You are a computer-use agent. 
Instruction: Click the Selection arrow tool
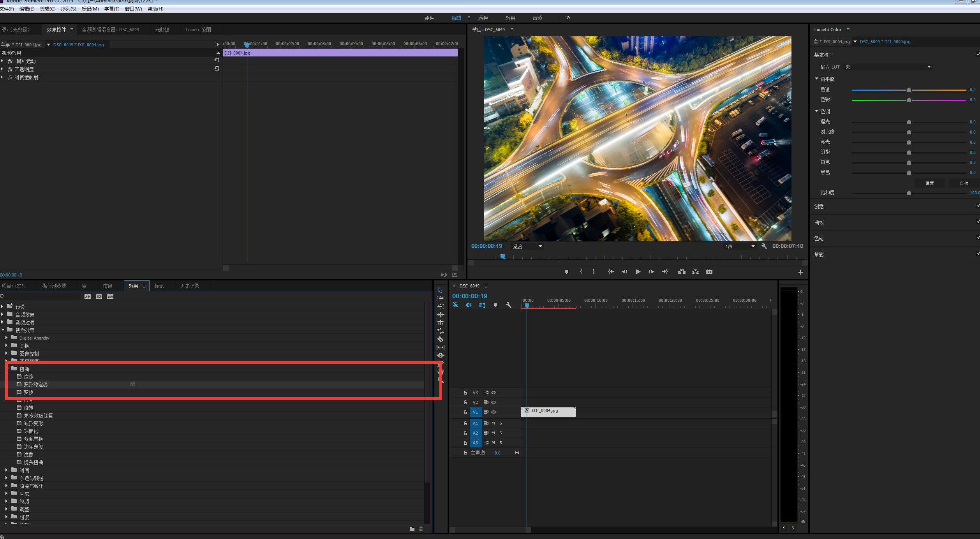[x=440, y=290]
